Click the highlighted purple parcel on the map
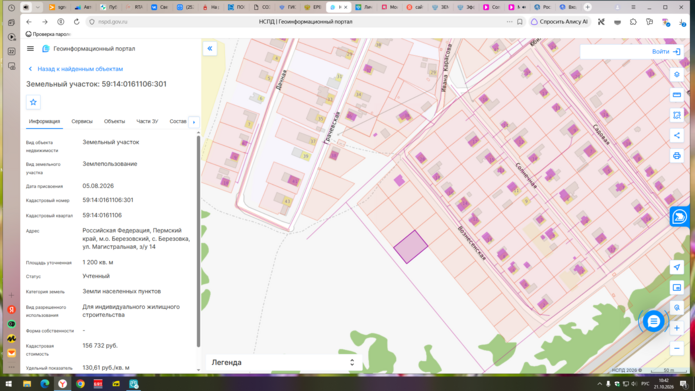The width and height of the screenshot is (695, 391). tap(411, 247)
